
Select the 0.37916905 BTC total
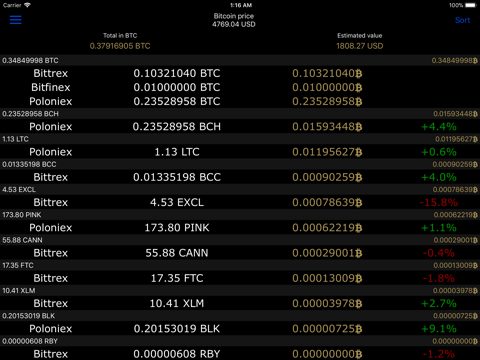120,46
